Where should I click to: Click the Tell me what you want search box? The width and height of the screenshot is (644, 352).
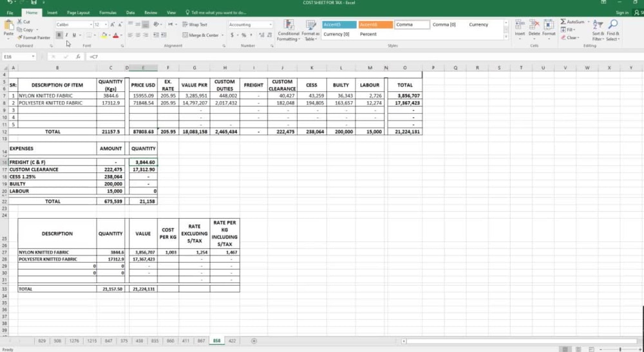pyautogui.click(x=216, y=13)
